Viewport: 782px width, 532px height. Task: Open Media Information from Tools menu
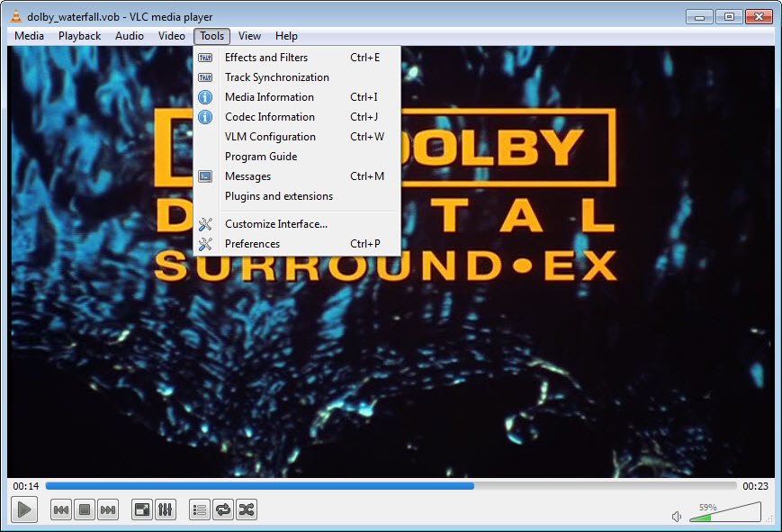click(297, 97)
